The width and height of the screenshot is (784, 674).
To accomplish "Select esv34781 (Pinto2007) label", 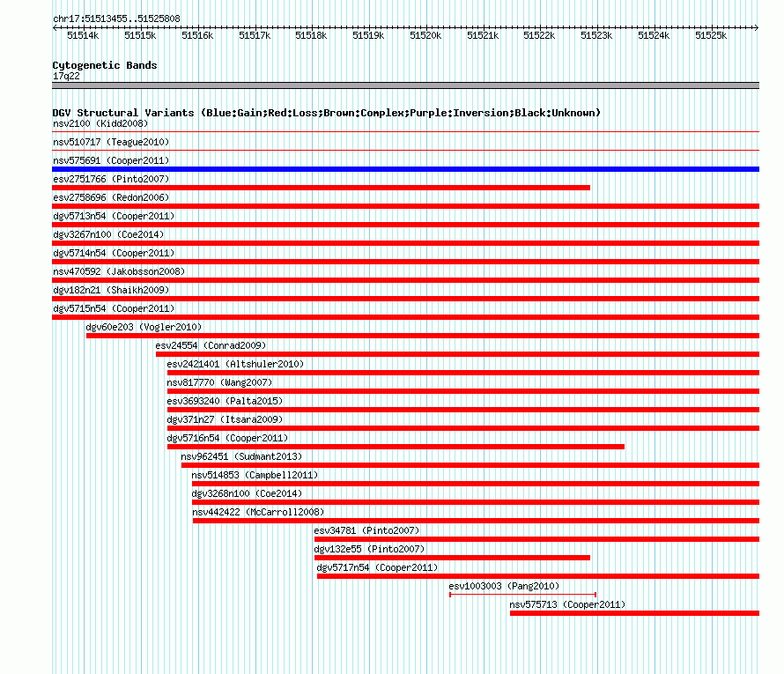I will point(366,530).
